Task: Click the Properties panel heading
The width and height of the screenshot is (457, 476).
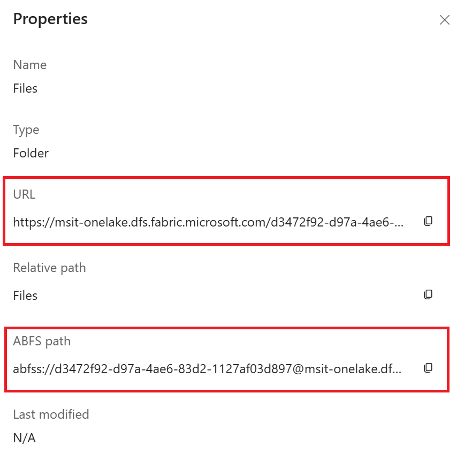Action: click(x=50, y=19)
